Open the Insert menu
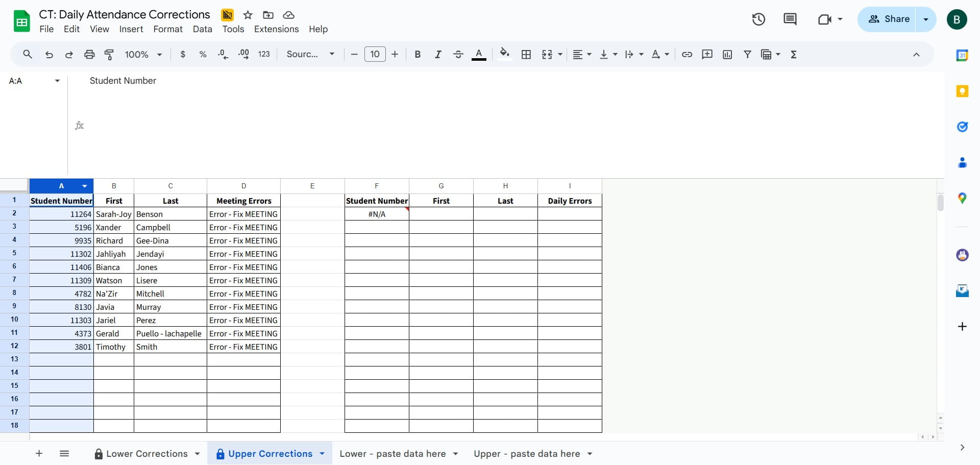This screenshot has height=465, width=980. pyautogui.click(x=131, y=29)
